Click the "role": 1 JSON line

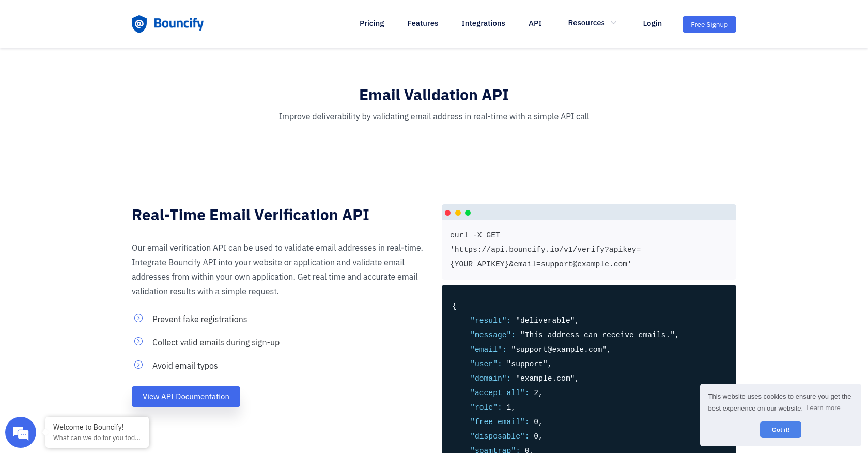[492, 407]
